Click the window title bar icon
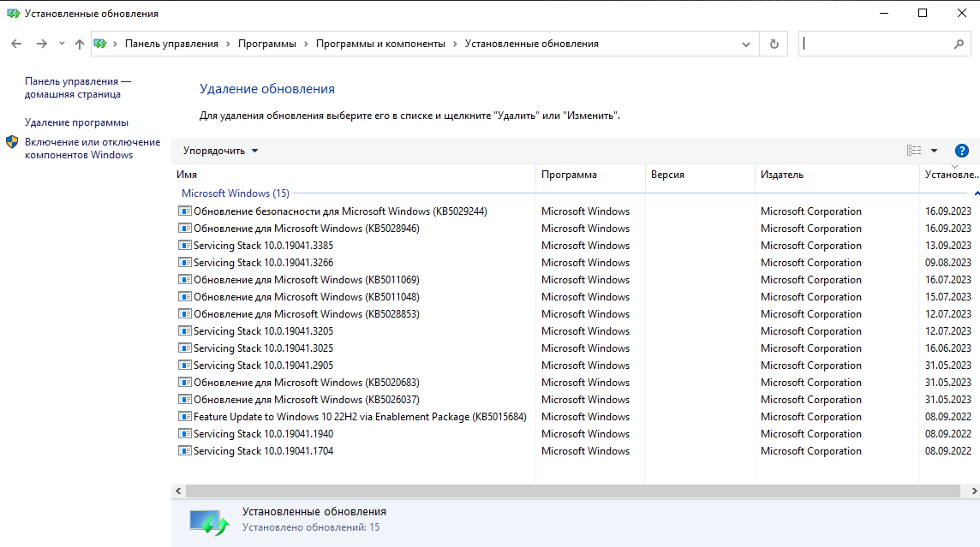Screen dimensions: 980x547 [13, 13]
